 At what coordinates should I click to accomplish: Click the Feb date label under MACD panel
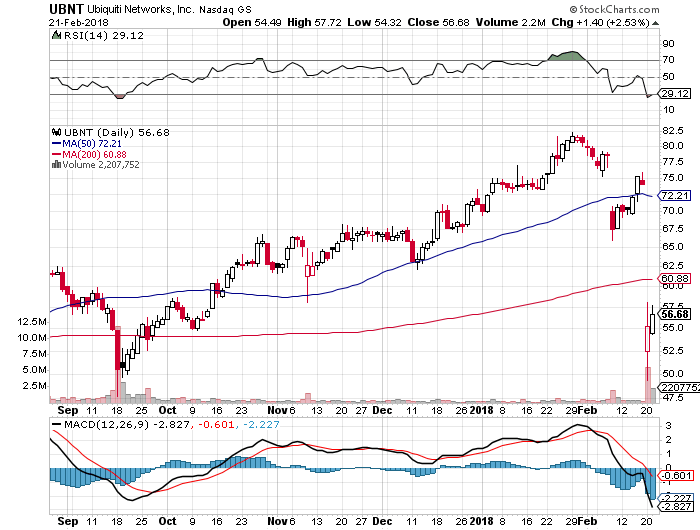(588, 521)
